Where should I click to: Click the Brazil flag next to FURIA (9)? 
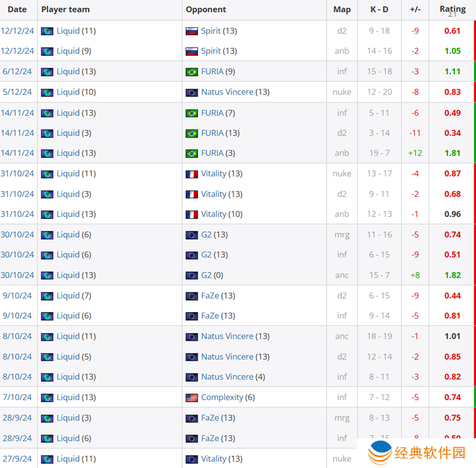192,71
